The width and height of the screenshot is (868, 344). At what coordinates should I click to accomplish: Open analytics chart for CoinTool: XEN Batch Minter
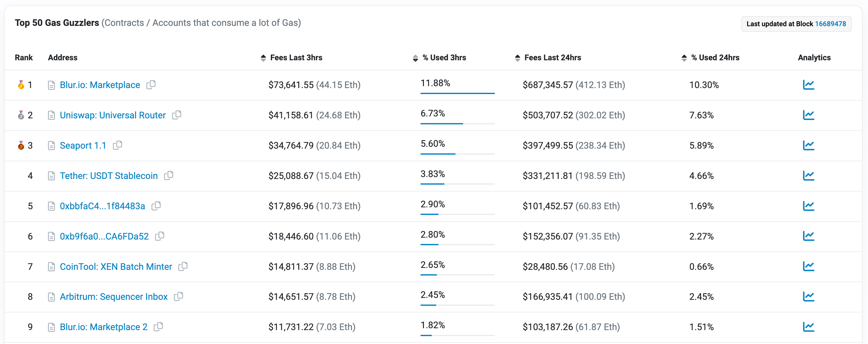(808, 266)
